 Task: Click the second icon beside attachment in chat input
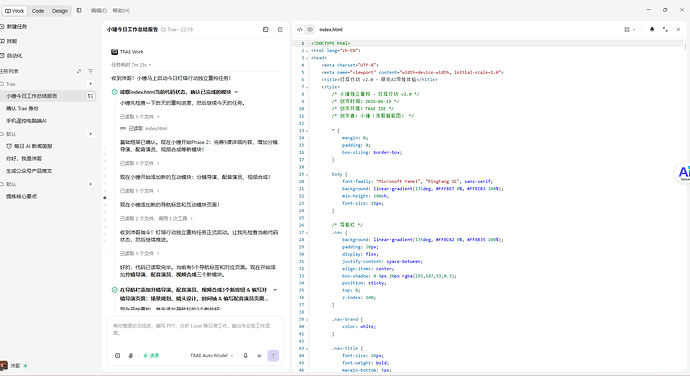(131, 355)
